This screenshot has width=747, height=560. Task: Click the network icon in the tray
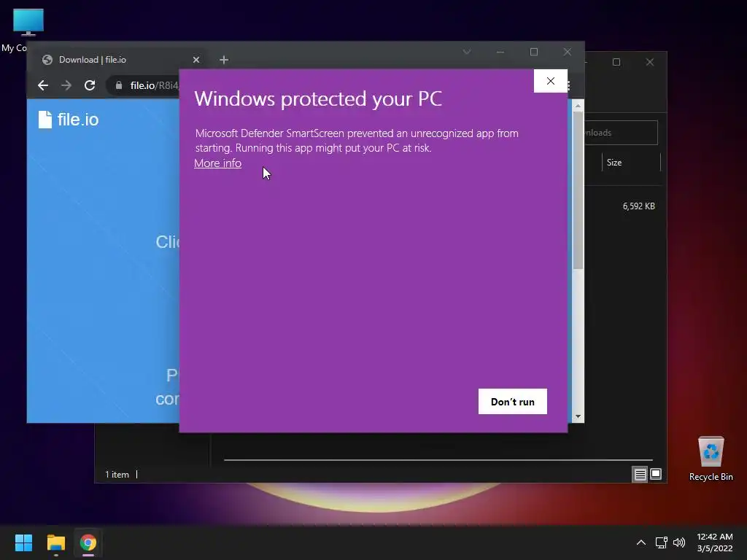pyautogui.click(x=661, y=542)
